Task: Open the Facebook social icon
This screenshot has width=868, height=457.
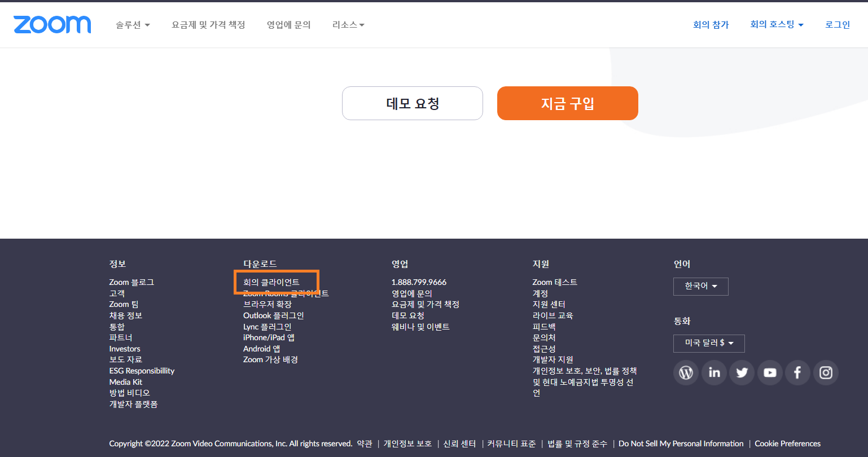Action: [797, 373]
